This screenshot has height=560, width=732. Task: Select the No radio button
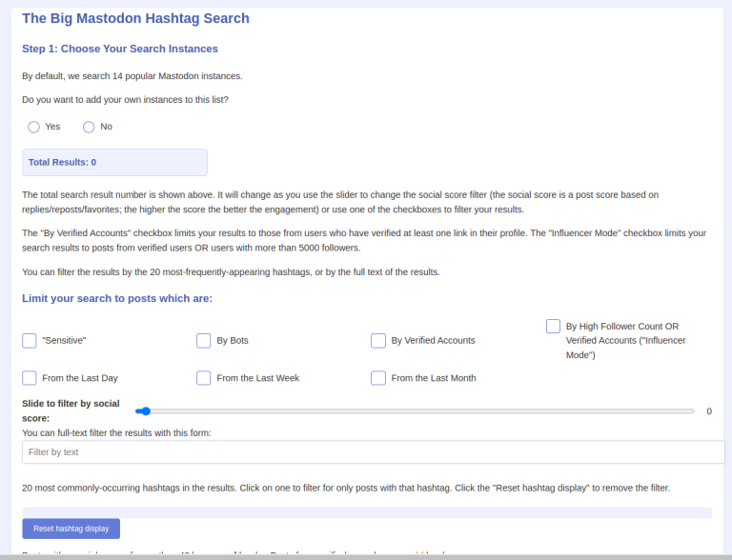pyautogui.click(x=89, y=127)
